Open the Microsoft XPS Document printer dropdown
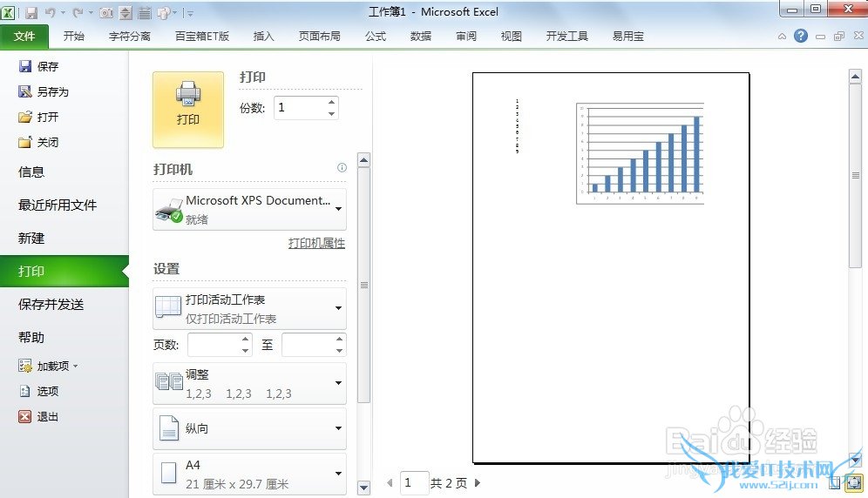 click(249, 209)
